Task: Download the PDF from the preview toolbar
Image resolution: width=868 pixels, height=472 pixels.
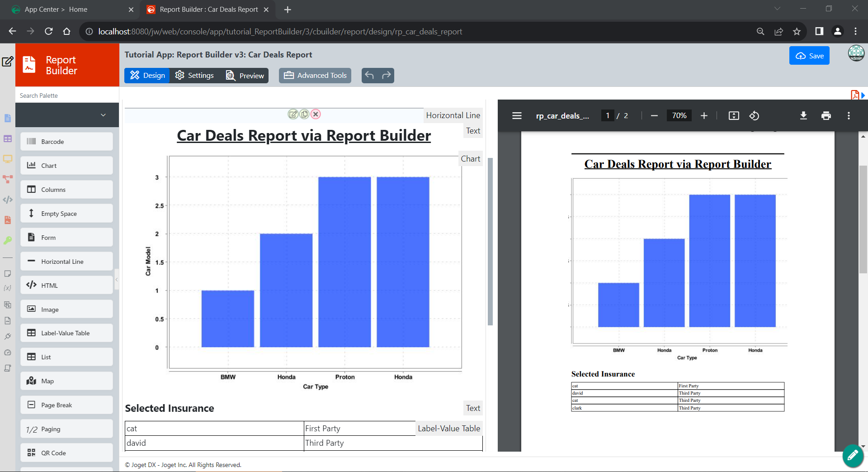Action: [803, 116]
